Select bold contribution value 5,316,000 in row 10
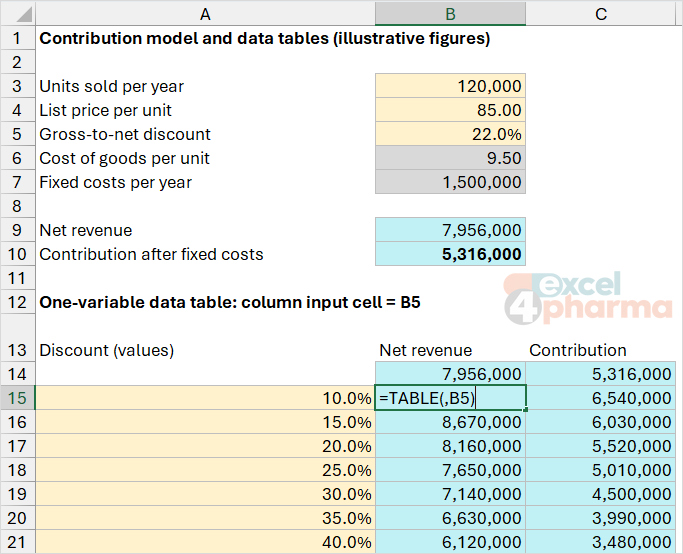The height and width of the screenshot is (554, 683). click(450, 253)
